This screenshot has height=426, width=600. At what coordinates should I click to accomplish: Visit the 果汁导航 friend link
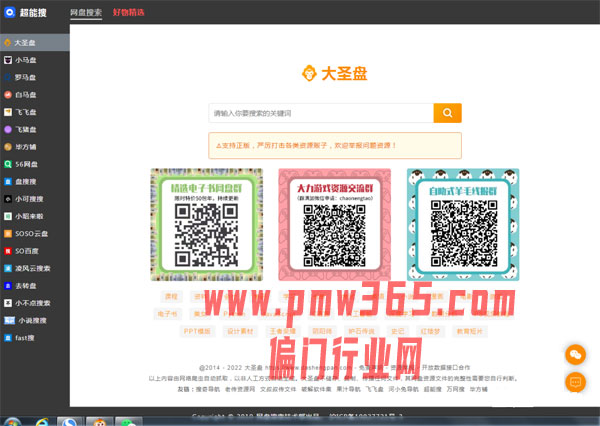(x=348, y=389)
